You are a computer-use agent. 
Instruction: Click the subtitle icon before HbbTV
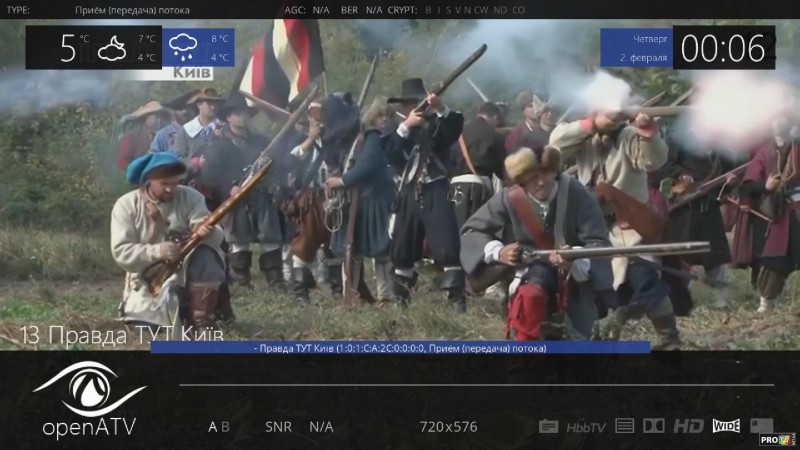click(548, 426)
